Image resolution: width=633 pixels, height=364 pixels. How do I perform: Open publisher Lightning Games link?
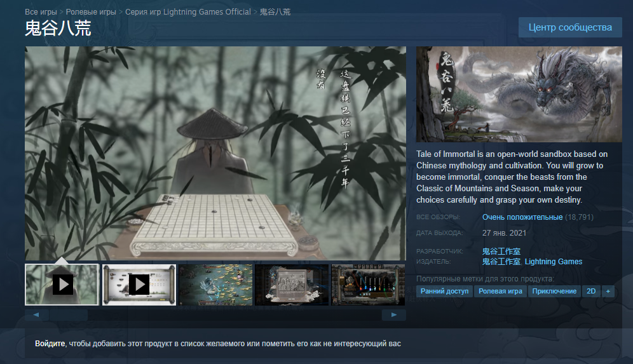(554, 262)
